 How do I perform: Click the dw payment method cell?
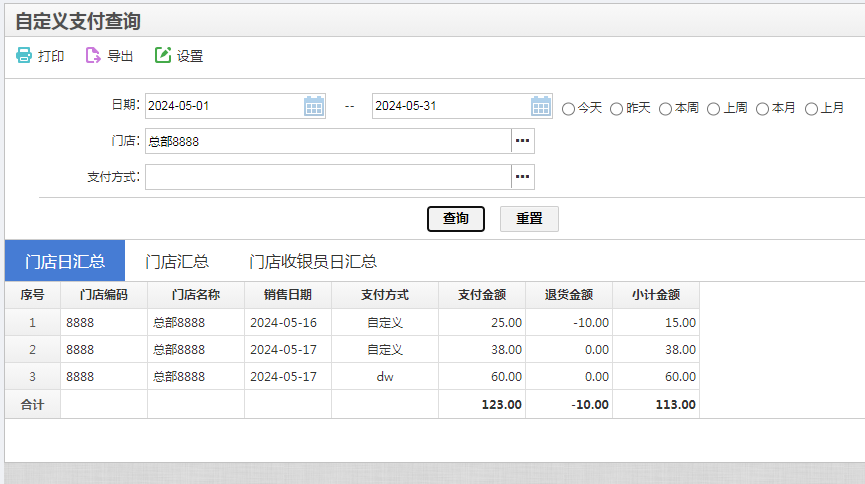tap(385, 376)
